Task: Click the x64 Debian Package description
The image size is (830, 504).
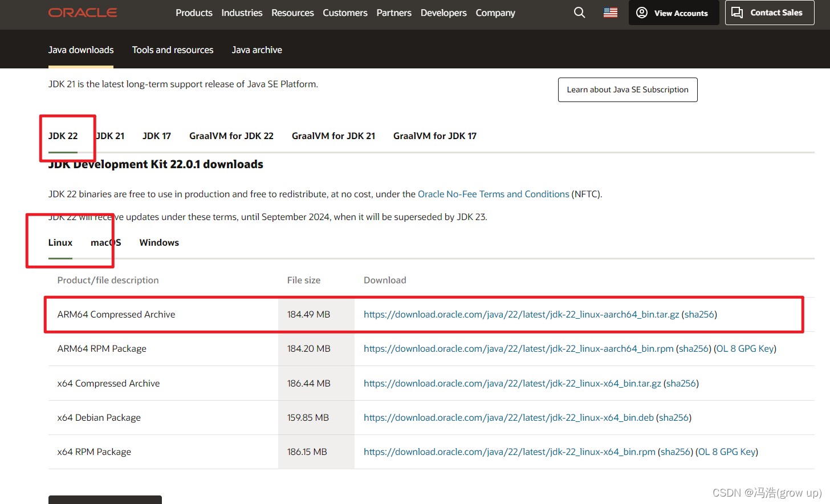Action: point(99,417)
